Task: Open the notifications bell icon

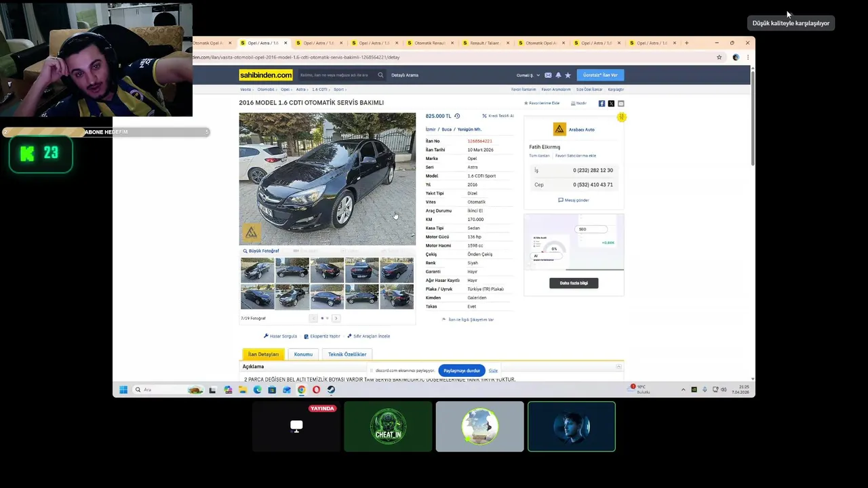Action: 558,75
